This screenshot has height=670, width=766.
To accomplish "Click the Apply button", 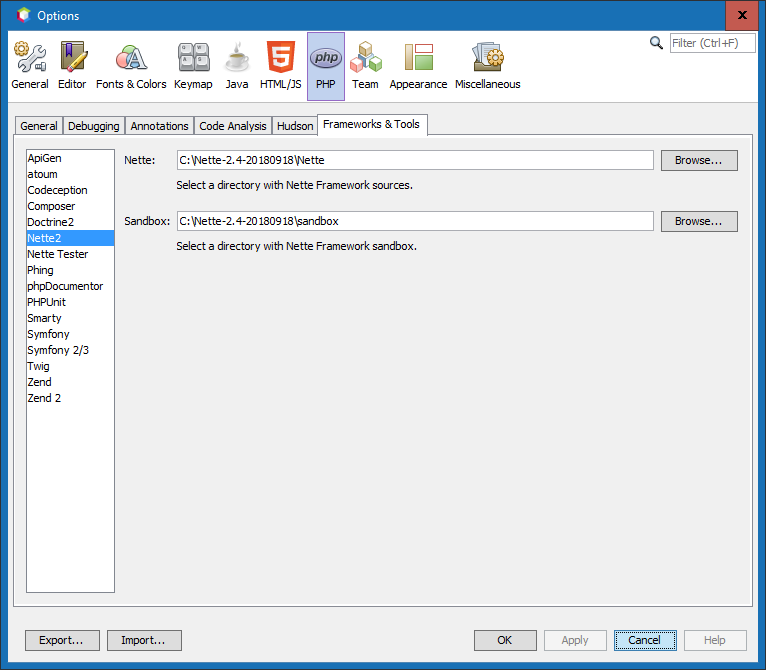I will pos(575,640).
